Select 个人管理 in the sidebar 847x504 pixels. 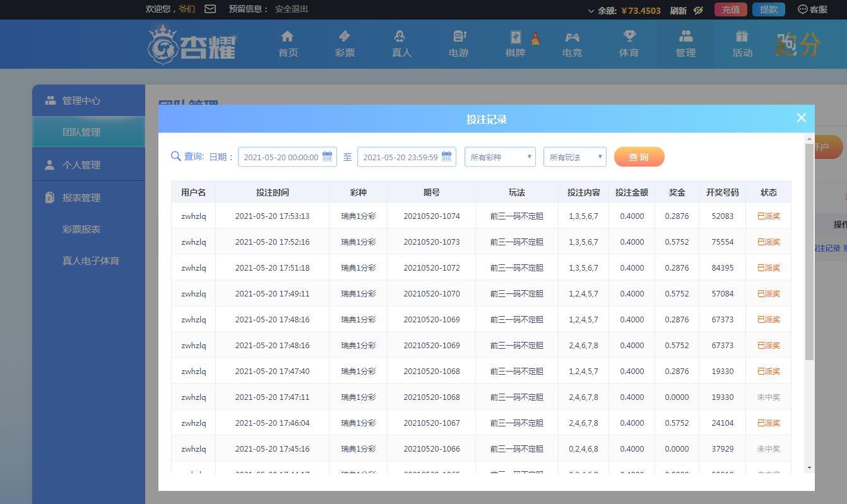point(88,165)
